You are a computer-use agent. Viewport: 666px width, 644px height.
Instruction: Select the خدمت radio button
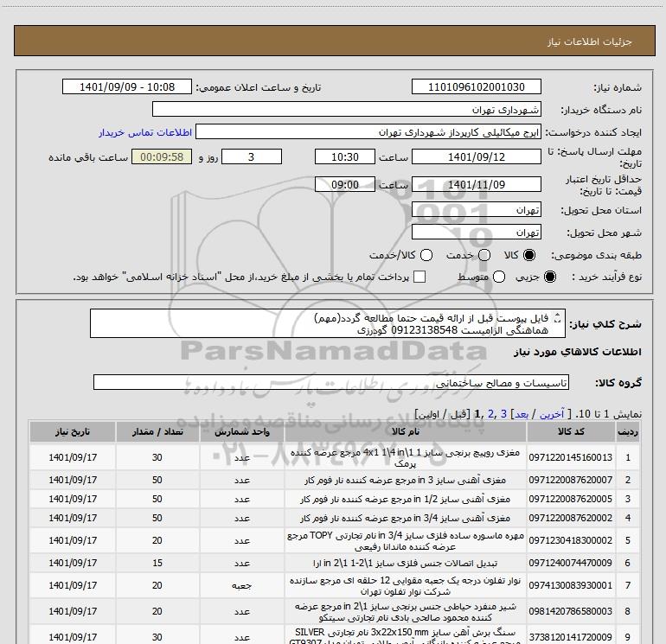pyautogui.click(x=484, y=255)
